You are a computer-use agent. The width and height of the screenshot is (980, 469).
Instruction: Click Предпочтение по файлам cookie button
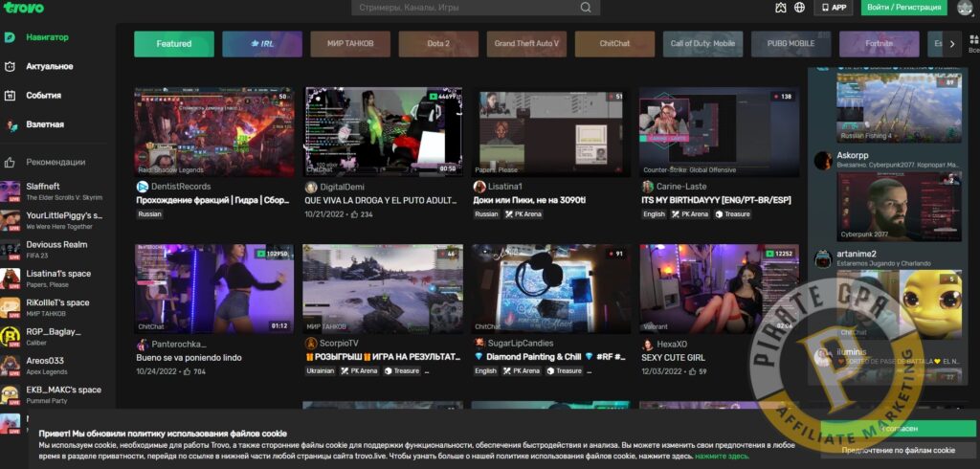898,450
